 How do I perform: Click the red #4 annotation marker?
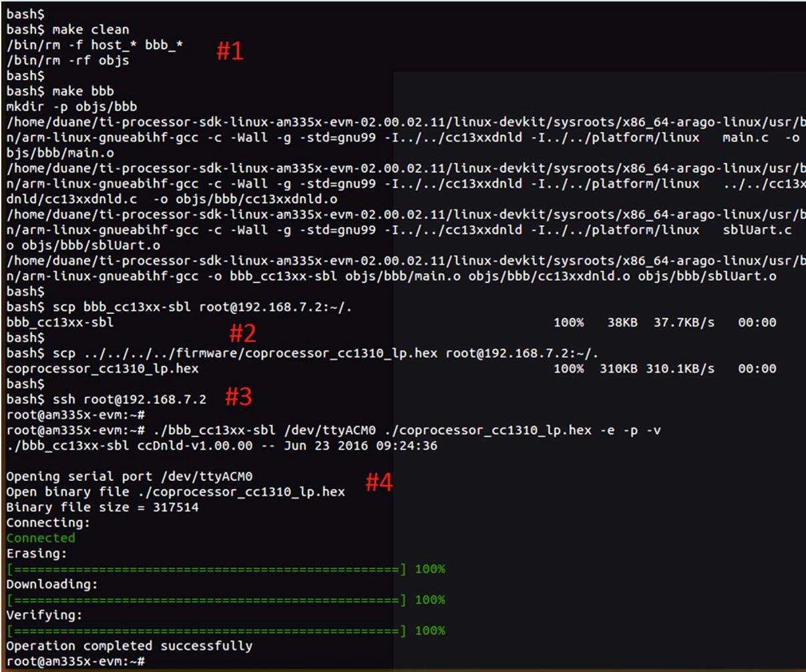point(379,482)
